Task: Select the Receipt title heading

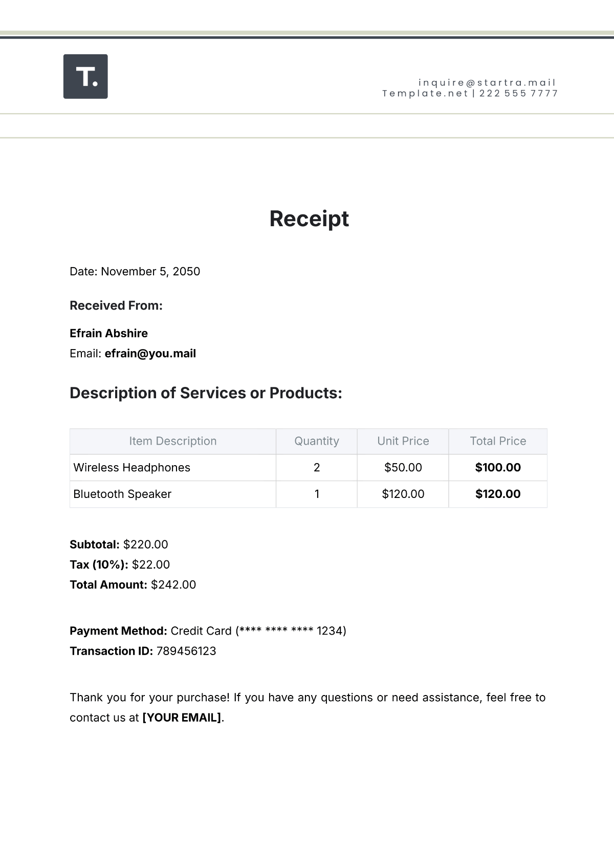Action: pyautogui.click(x=309, y=219)
